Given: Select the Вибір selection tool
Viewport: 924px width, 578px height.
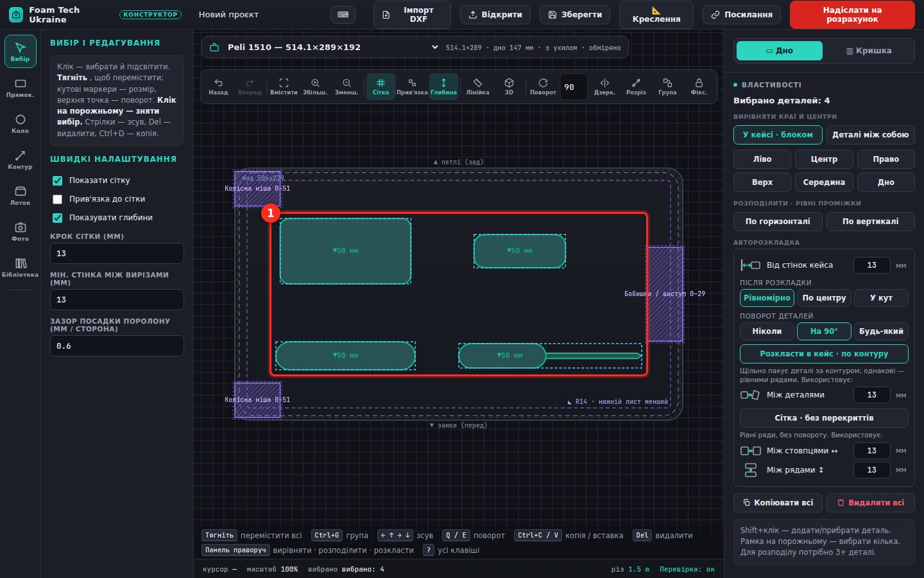Looking at the screenshot, I should point(20,51).
